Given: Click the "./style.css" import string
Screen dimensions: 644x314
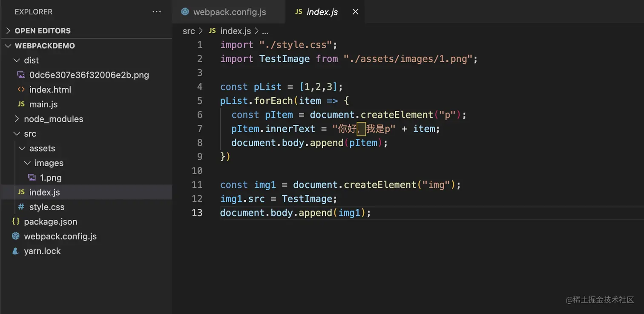Looking at the screenshot, I should pos(296,45).
